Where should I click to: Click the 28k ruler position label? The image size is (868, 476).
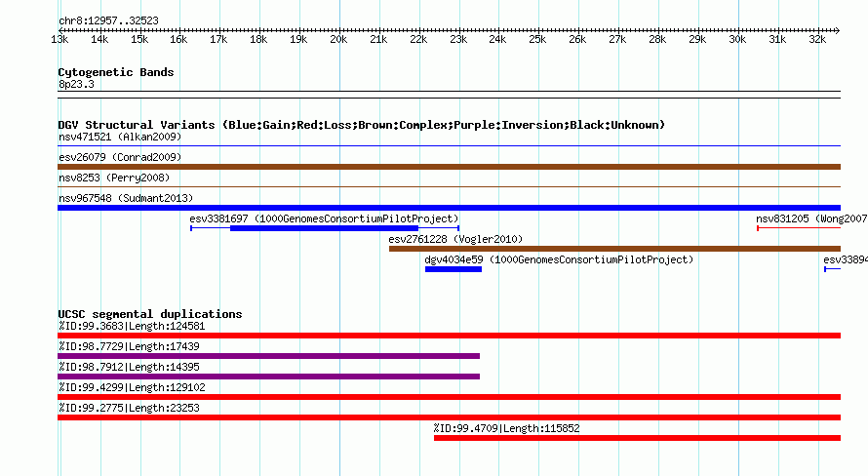(x=657, y=39)
